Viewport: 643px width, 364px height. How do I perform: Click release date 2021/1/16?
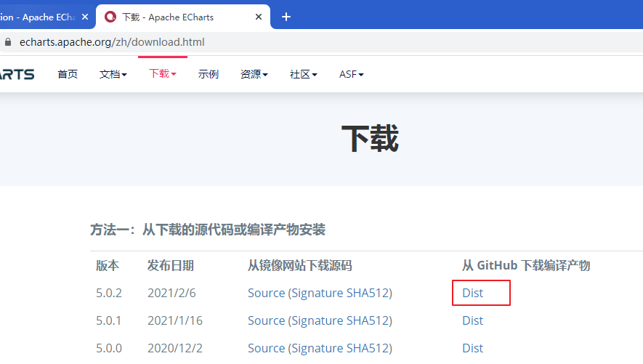pos(175,320)
